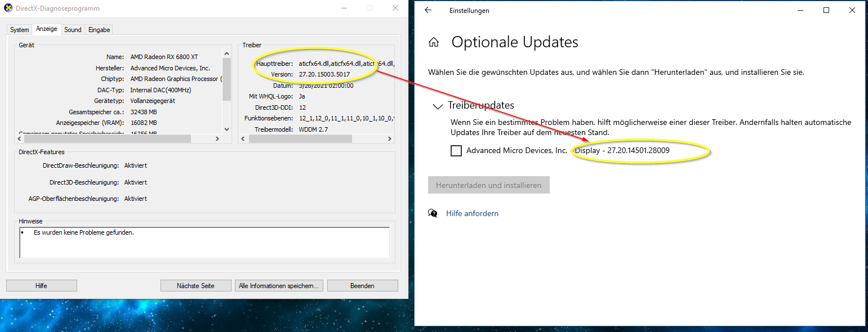Click the Hersteller value Advanced Micro Devices, Inc.
Image resolution: width=868 pixels, height=332 pixels.
coord(170,68)
